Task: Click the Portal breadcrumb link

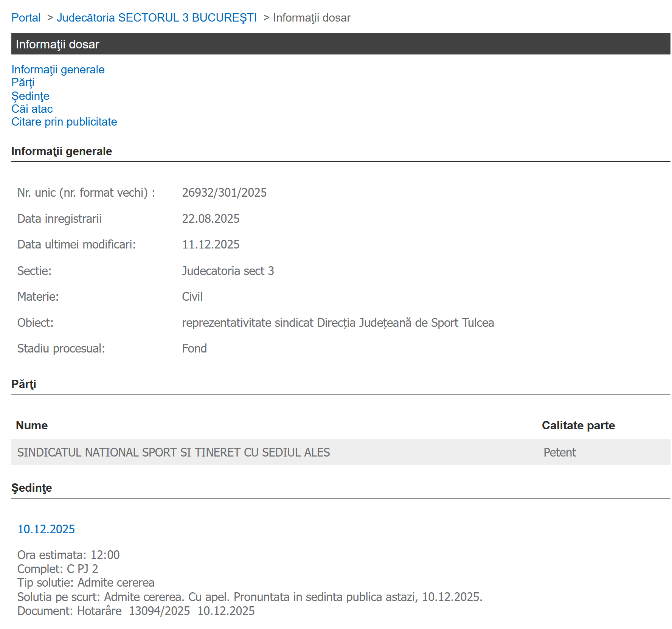Action: [x=26, y=18]
